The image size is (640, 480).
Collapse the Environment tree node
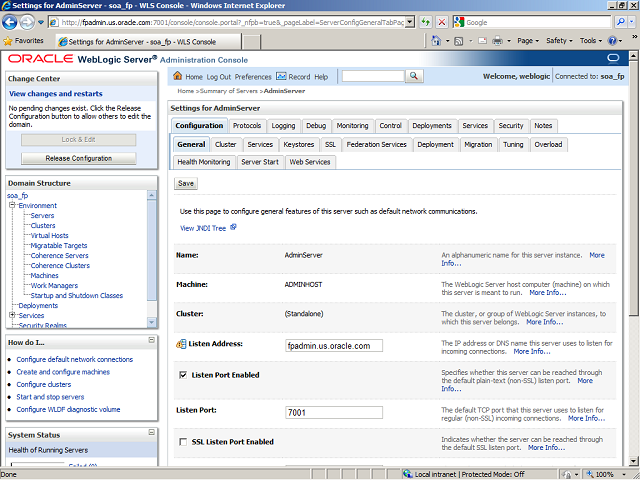point(14,205)
